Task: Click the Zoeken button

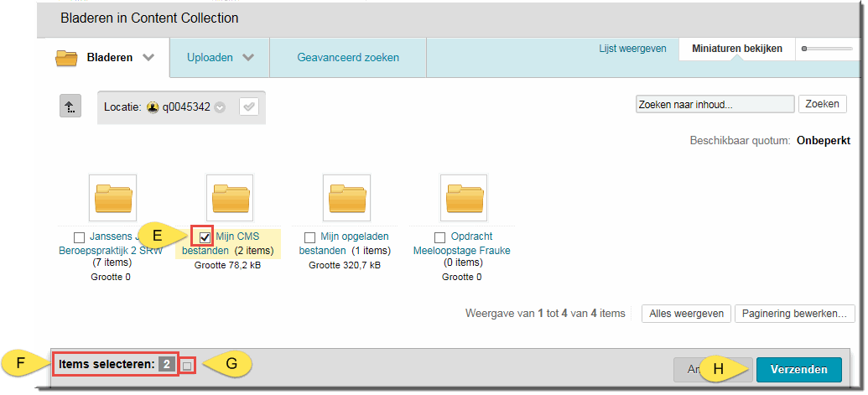Action: pos(822,104)
